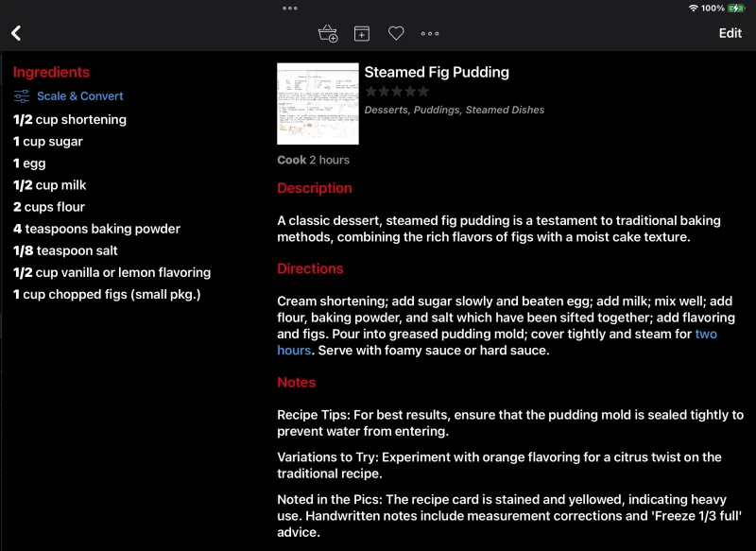756x551 pixels.
Task: Tap the Scale & Convert sliders icon
Action: [x=20, y=95]
